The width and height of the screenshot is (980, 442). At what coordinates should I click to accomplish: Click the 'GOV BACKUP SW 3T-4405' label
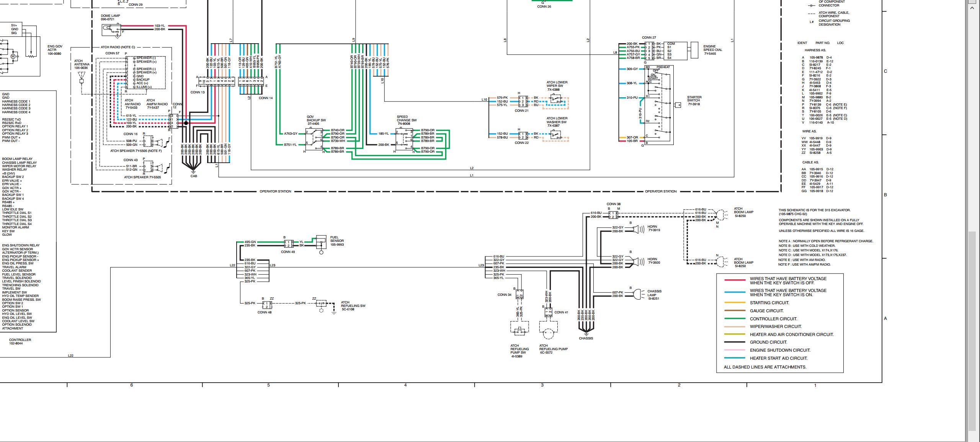tap(316, 120)
